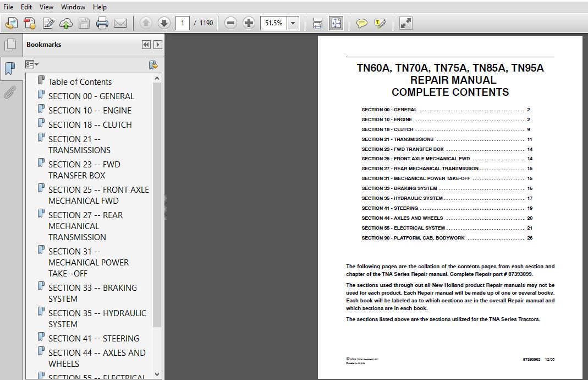Viewport: 588px width, 380px height.
Task: Click the Edit/Sign document icon
Action: click(x=48, y=23)
